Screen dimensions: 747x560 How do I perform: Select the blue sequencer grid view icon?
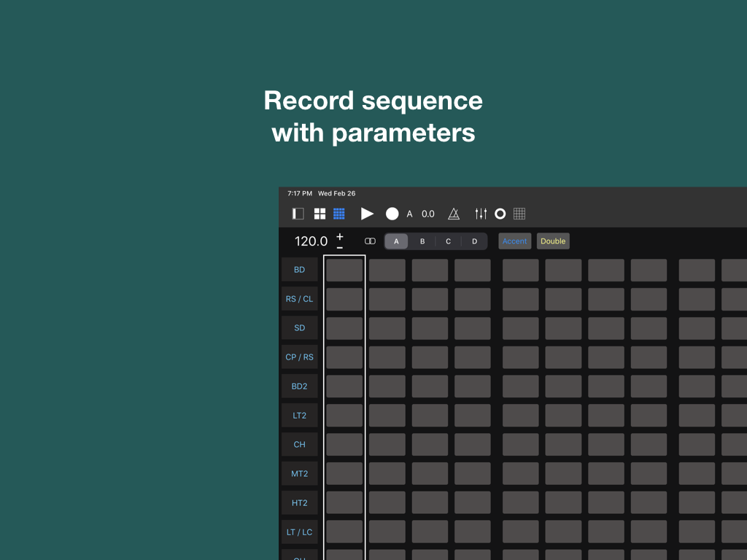pyautogui.click(x=339, y=214)
